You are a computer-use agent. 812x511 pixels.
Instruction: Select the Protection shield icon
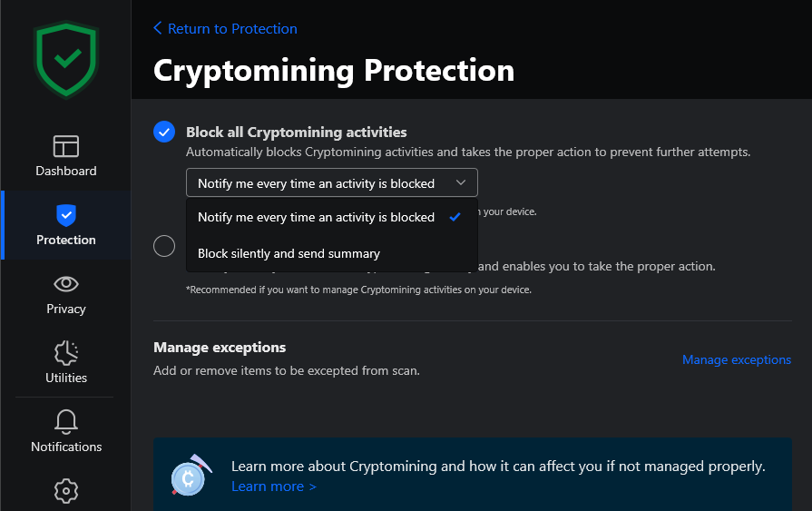pyautogui.click(x=66, y=215)
